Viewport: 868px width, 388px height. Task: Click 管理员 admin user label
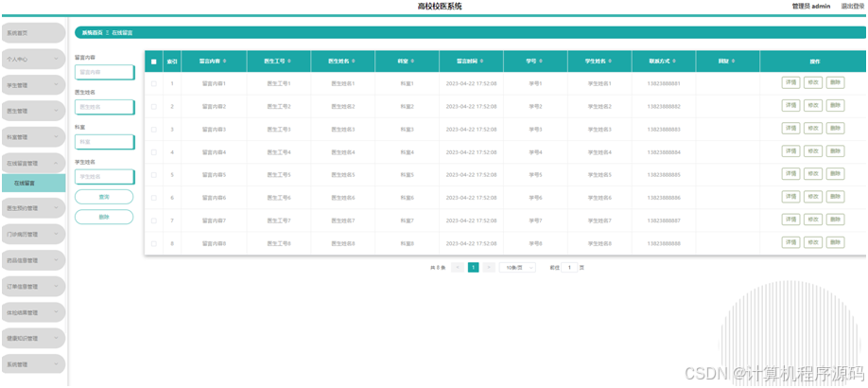(811, 6)
